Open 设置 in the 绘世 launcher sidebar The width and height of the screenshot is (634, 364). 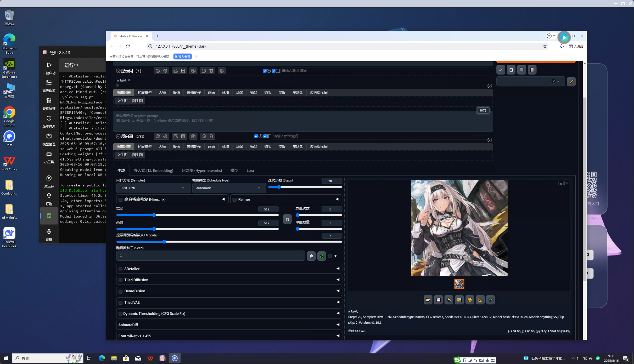[x=49, y=235]
